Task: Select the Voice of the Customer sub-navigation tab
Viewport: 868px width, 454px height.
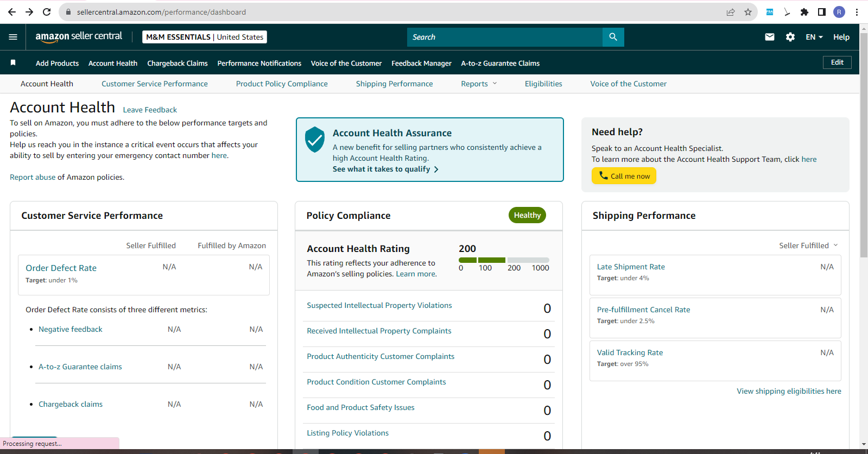Action: (629, 84)
